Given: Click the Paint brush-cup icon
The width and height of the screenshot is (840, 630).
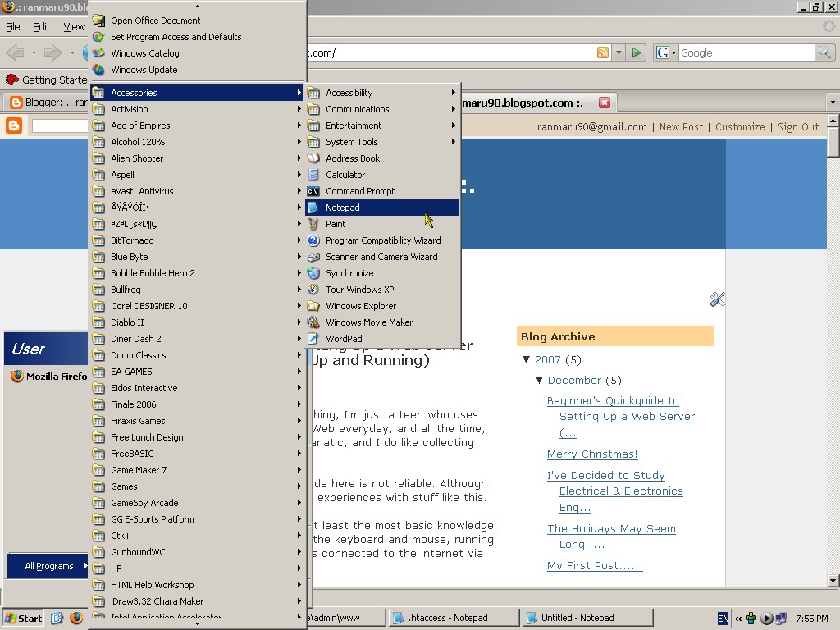Looking at the screenshot, I should (x=313, y=224).
